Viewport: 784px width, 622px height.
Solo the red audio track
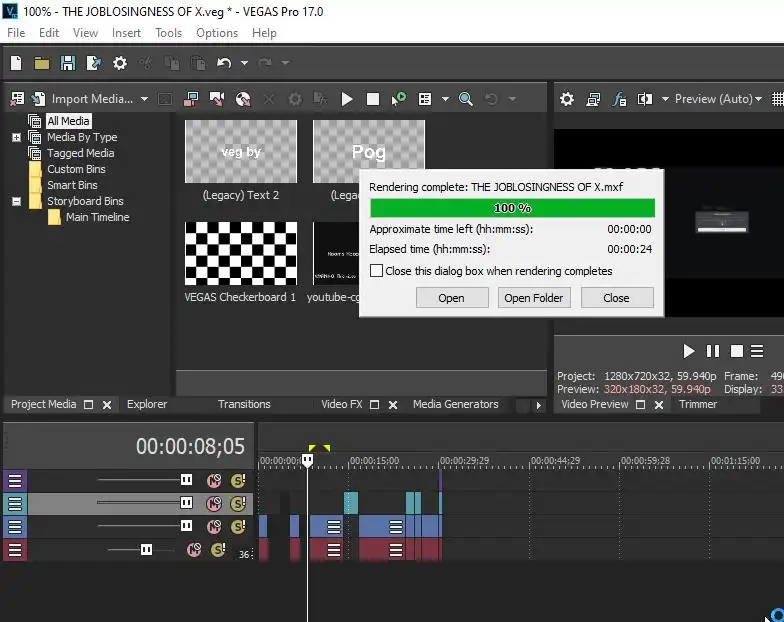[x=218, y=550]
